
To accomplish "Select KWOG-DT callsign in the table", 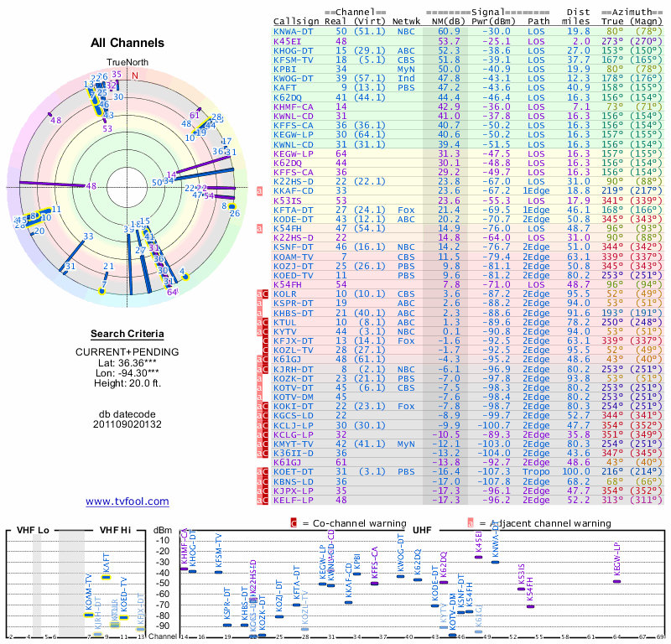I will (x=293, y=79).
